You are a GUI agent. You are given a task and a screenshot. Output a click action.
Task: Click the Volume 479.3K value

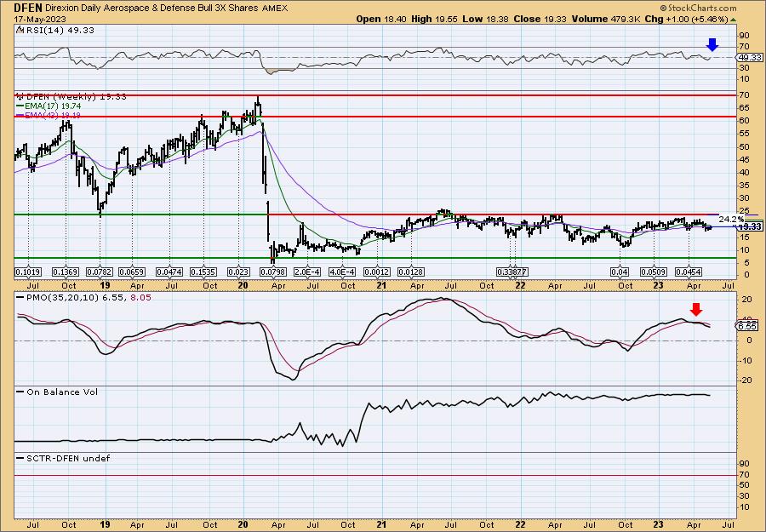(606, 19)
